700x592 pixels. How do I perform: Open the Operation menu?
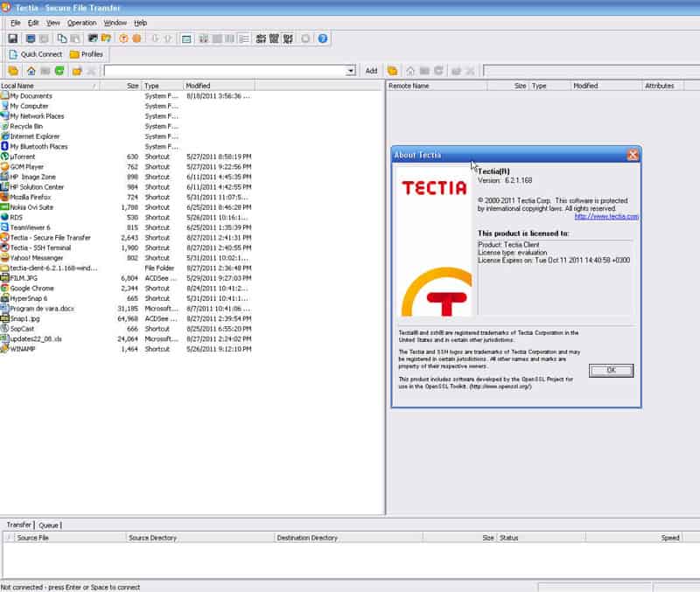click(x=81, y=23)
